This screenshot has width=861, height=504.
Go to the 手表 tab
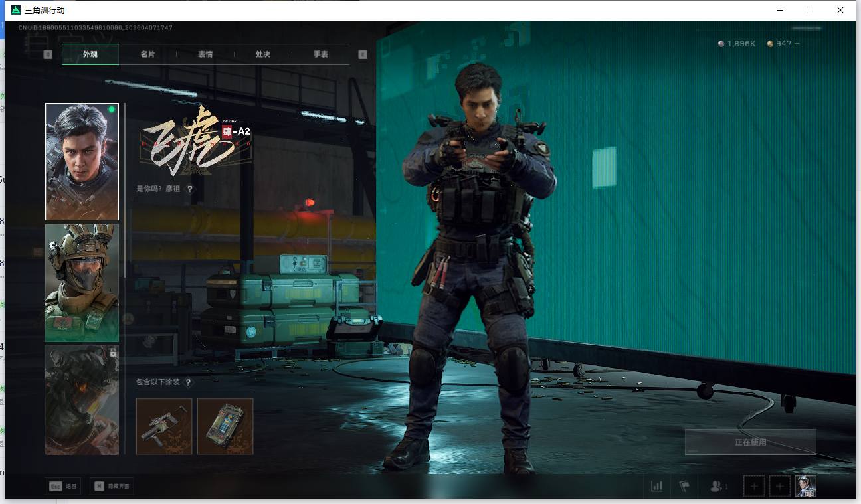(x=321, y=54)
